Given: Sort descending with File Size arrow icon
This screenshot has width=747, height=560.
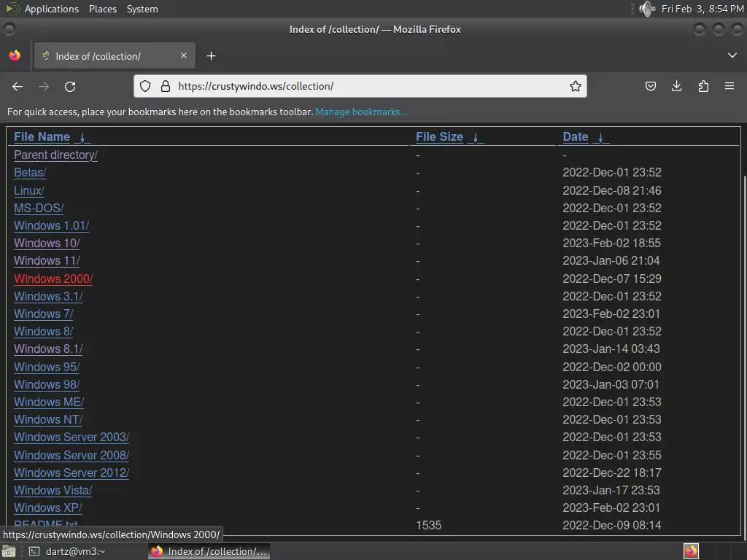Looking at the screenshot, I should (476, 138).
